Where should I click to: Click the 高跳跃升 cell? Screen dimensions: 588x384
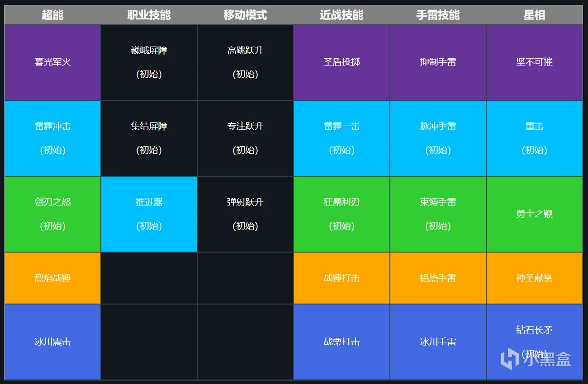click(x=245, y=62)
